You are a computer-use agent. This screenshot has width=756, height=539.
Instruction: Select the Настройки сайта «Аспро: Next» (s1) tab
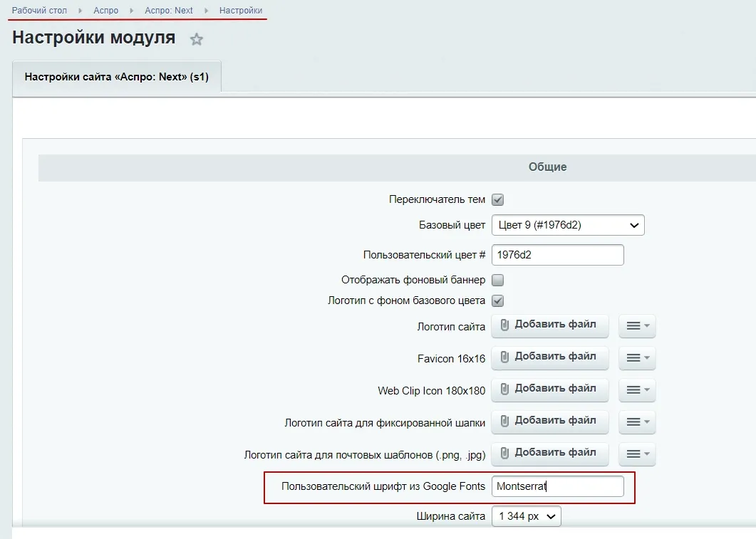[117, 77]
